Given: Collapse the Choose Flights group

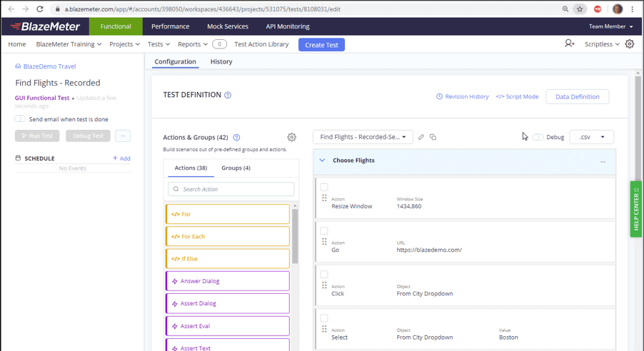Looking at the screenshot, I should [322, 161].
